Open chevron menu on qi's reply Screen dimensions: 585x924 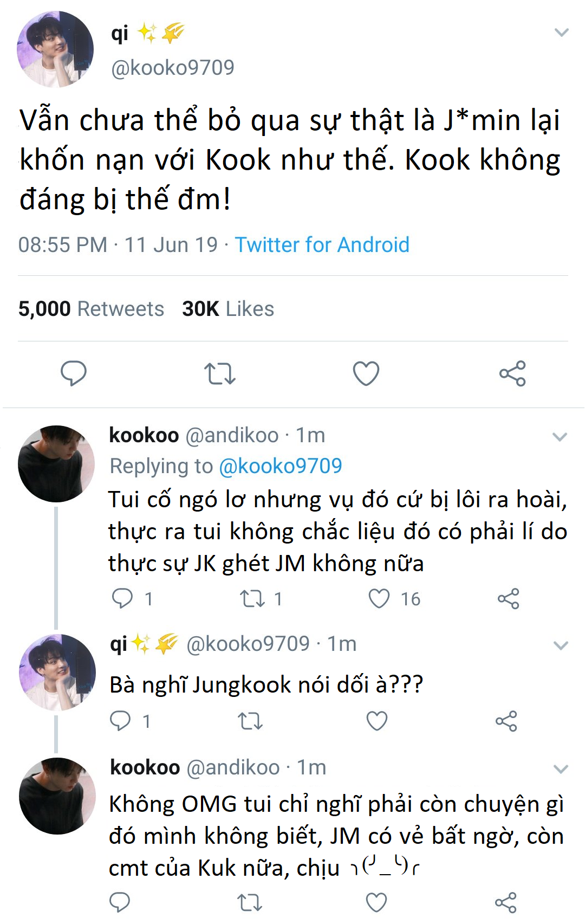561,645
